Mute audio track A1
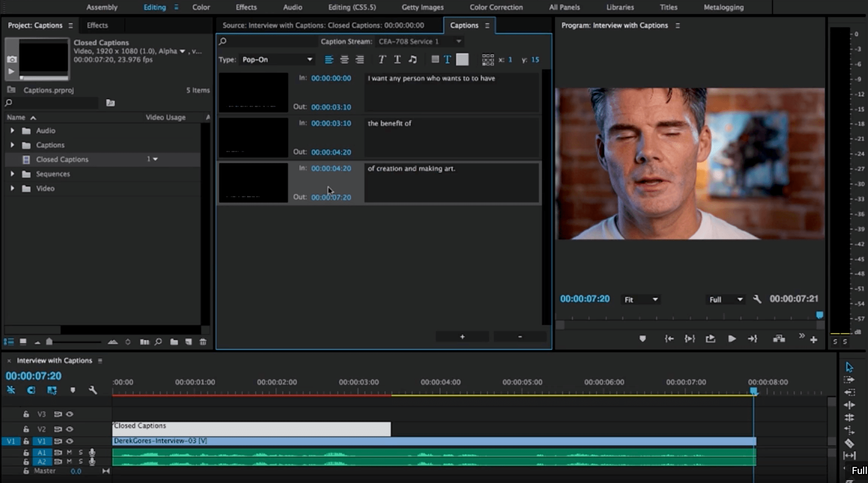Viewport: 868px width, 483px height. click(x=70, y=453)
